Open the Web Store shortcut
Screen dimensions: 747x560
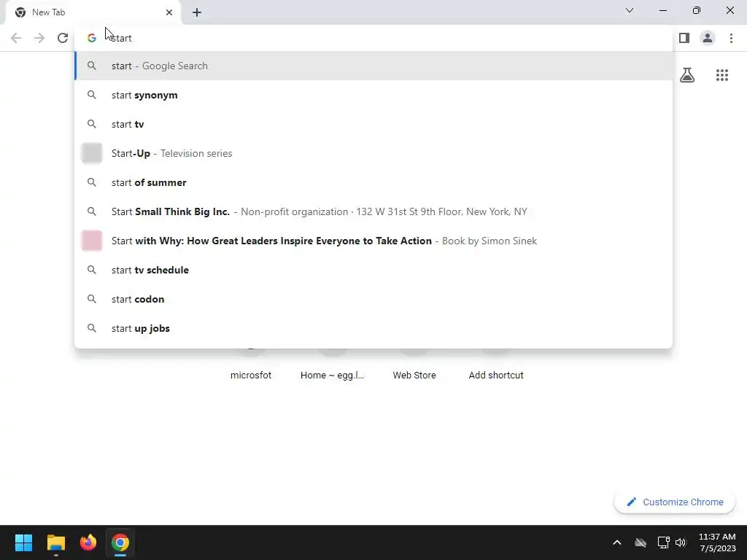pos(414,376)
